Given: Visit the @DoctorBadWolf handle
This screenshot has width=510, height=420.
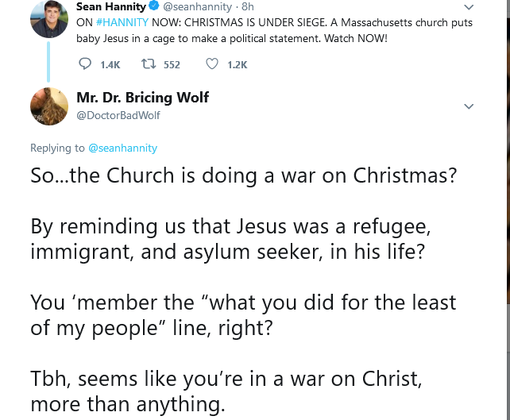Looking at the screenshot, I should [118, 115].
